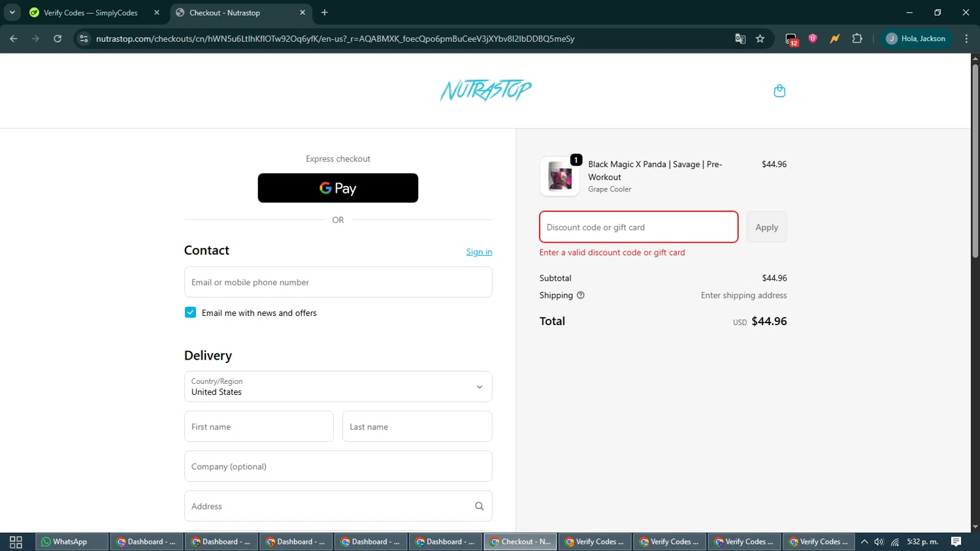
Task: Open the notification center icon
Action: (956, 542)
